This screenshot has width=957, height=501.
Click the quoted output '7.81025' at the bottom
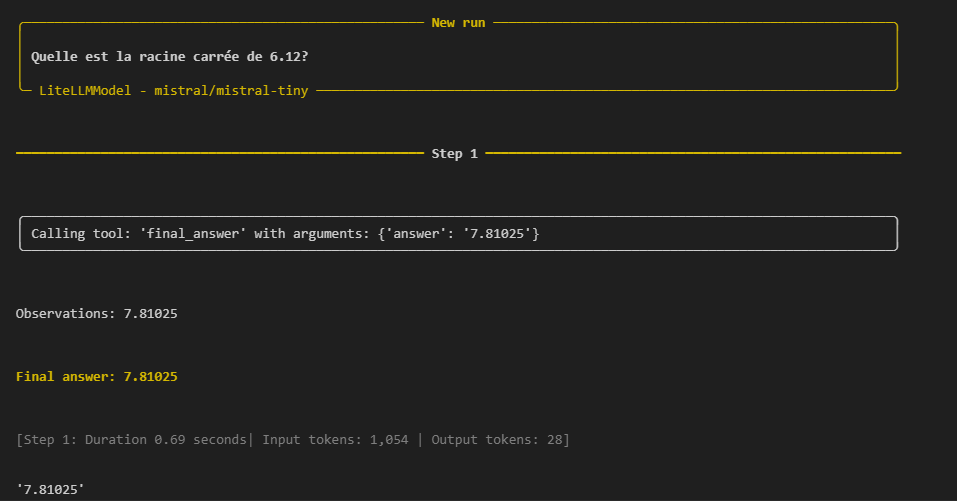pyautogui.click(x=50, y=490)
